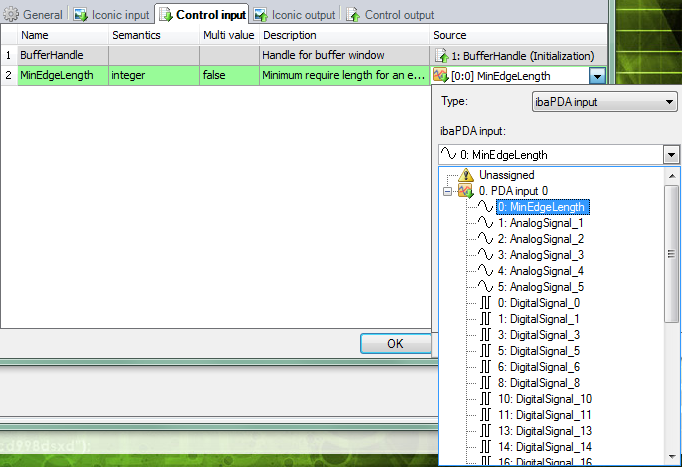
Task: Click the pulse icon of DigitalSignal_0
Action: pyautogui.click(x=485, y=303)
